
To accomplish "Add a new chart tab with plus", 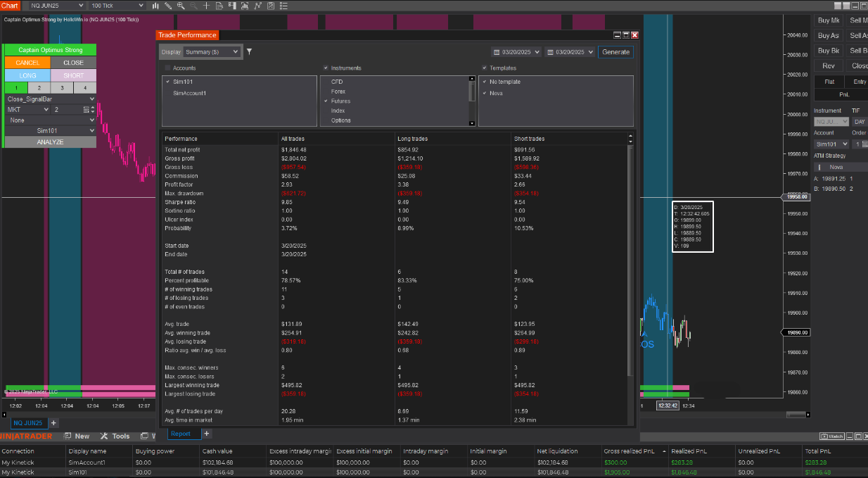I will pyautogui.click(x=53, y=423).
